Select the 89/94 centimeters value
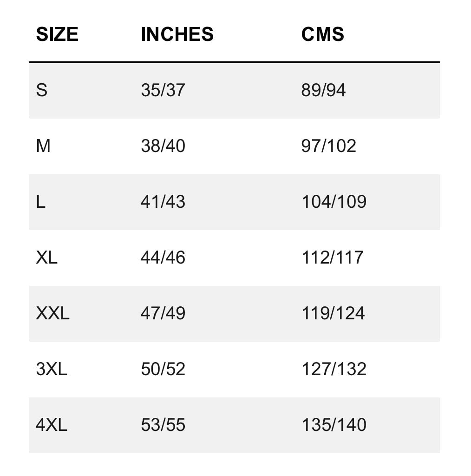The width and height of the screenshot is (471, 476). click(323, 90)
